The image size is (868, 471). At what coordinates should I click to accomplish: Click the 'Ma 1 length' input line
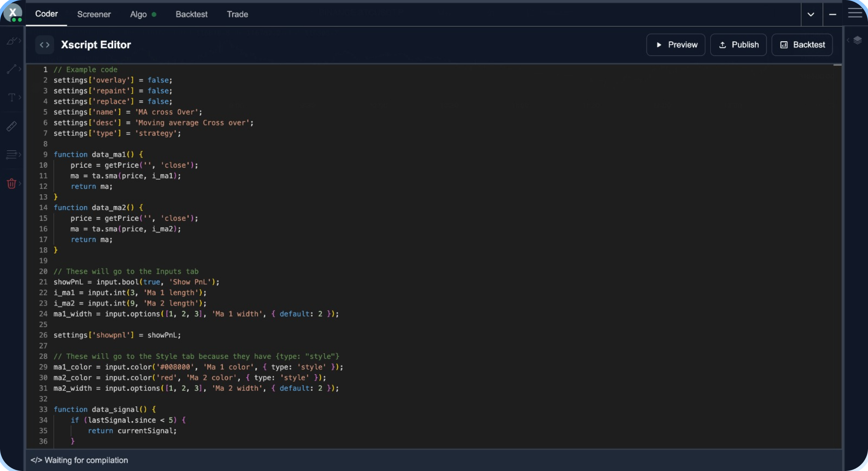[130, 293]
